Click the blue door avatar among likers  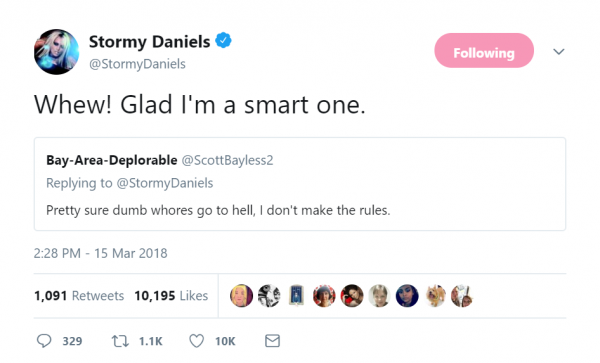click(x=297, y=296)
